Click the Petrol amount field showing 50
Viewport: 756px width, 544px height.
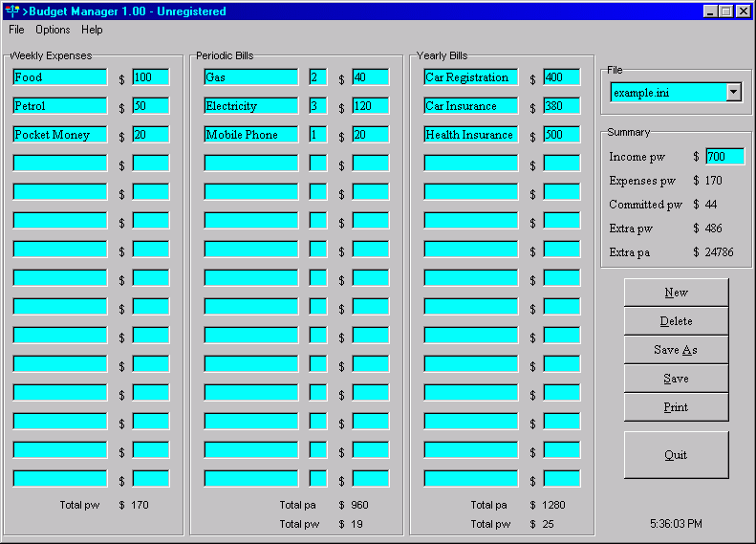coord(150,106)
